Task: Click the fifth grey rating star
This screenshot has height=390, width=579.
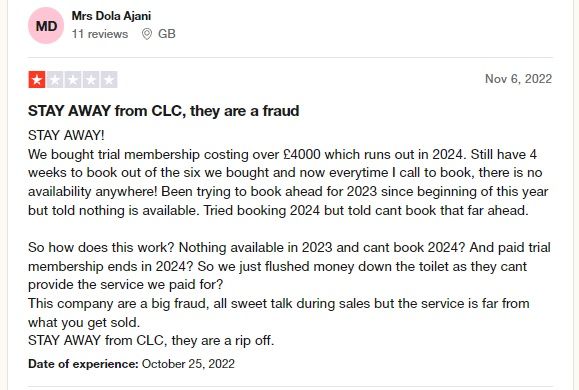Action: 109,79
